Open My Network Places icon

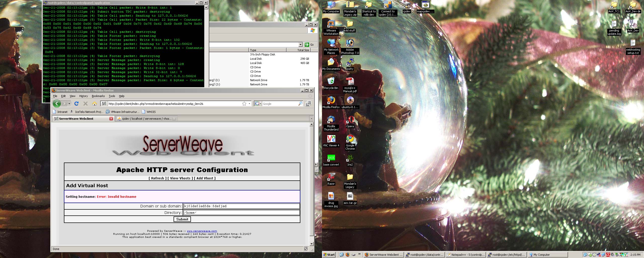click(x=331, y=47)
